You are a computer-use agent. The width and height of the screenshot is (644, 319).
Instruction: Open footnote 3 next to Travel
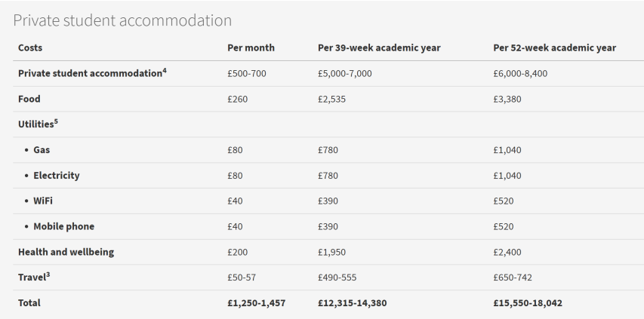click(48, 275)
